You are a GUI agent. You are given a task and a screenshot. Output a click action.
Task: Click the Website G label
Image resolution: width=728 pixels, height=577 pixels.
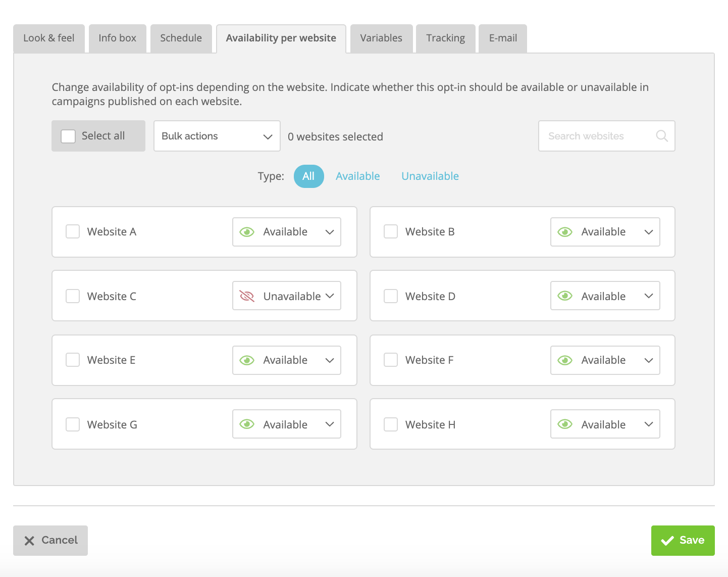point(112,425)
